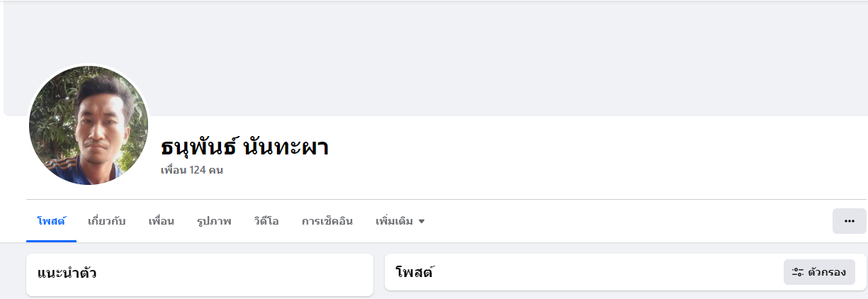Screen dimensions: 868x299
Task: Select the รูปภาพ tab
Action: (x=214, y=221)
